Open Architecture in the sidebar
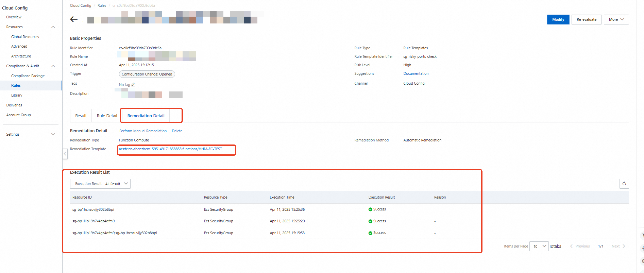The height and width of the screenshot is (273, 644). pos(21,56)
